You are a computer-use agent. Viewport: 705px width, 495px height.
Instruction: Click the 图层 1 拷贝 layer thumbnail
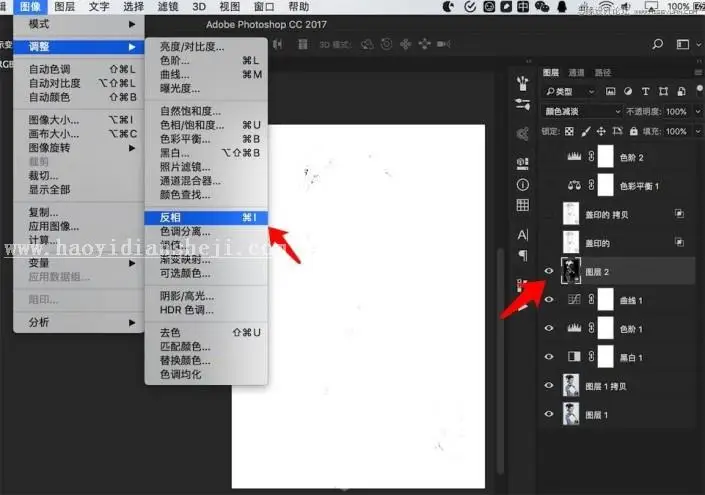point(571,385)
